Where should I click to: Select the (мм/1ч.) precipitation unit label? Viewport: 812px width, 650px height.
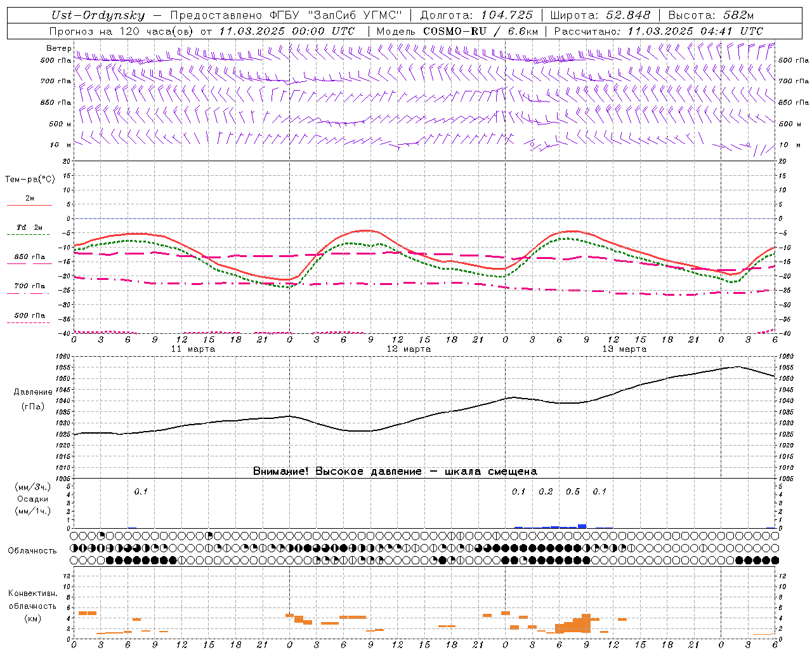click(x=33, y=511)
